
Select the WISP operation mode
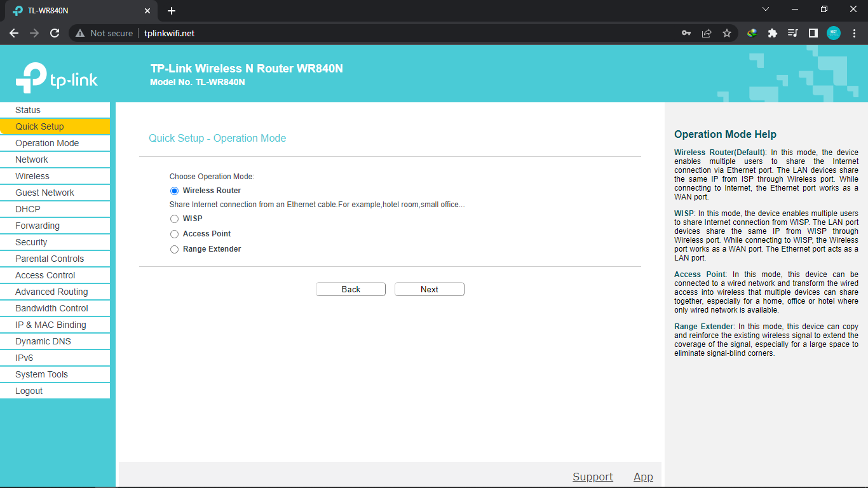(x=174, y=219)
